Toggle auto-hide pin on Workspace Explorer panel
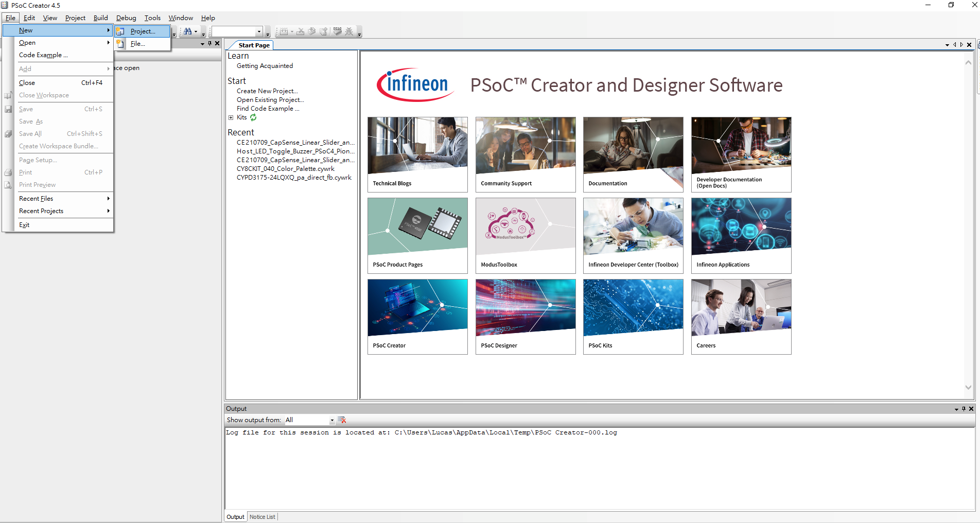Image resolution: width=980 pixels, height=523 pixels. (x=209, y=44)
